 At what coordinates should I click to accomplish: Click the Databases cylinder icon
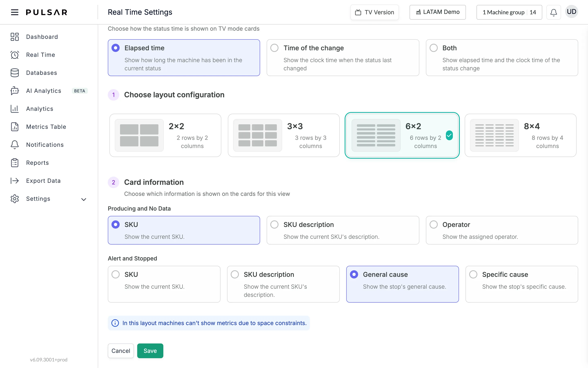coord(14,73)
